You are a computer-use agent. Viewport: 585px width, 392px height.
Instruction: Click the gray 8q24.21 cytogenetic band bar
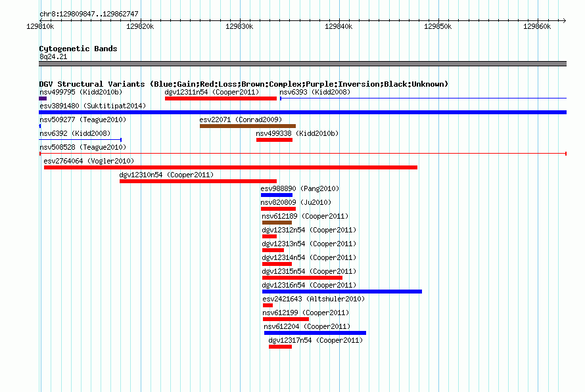point(302,64)
